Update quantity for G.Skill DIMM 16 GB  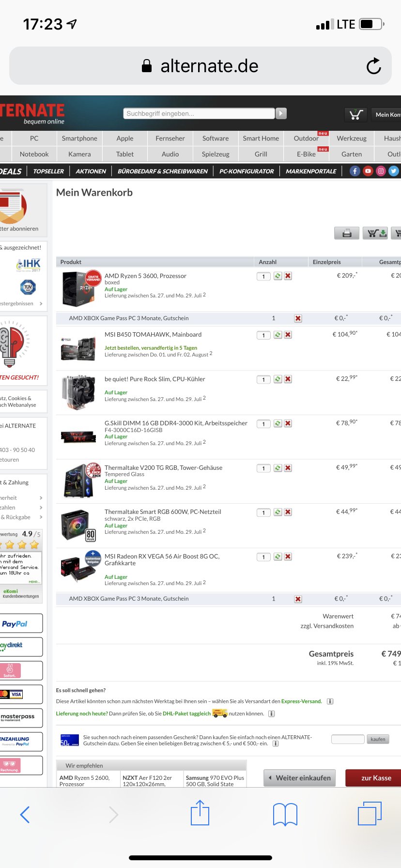(278, 423)
